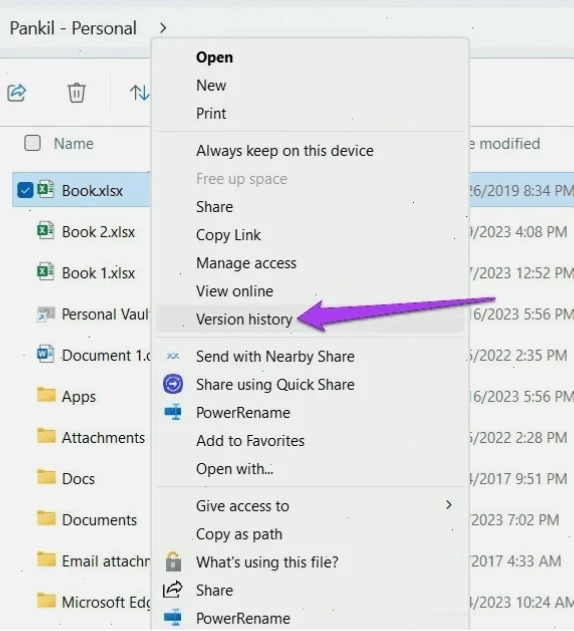Click the Pankil - Personal breadcrumb
The width and height of the screenshot is (574, 631).
point(73,28)
